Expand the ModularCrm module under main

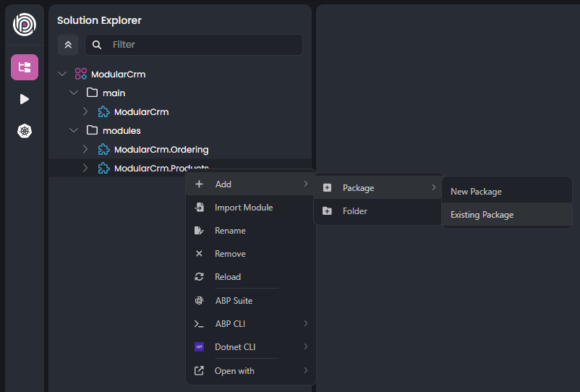point(85,111)
